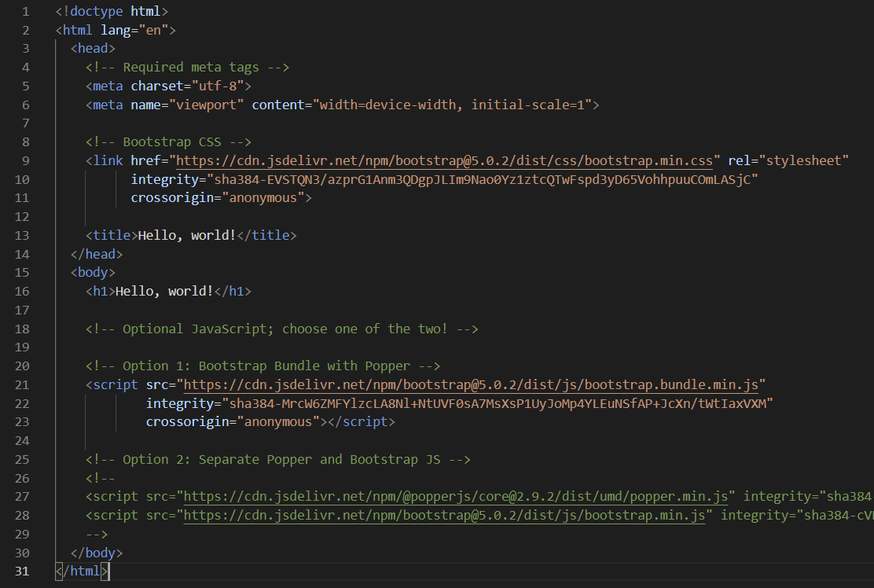
Task: Place cursor in the "Bootstrap CSS" comment
Action: [x=168, y=142]
